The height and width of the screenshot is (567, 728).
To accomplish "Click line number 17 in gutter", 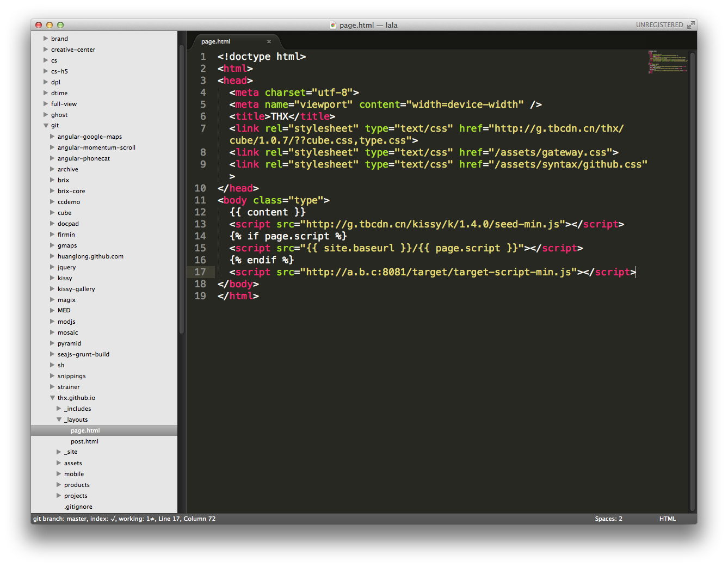I will pyautogui.click(x=200, y=272).
